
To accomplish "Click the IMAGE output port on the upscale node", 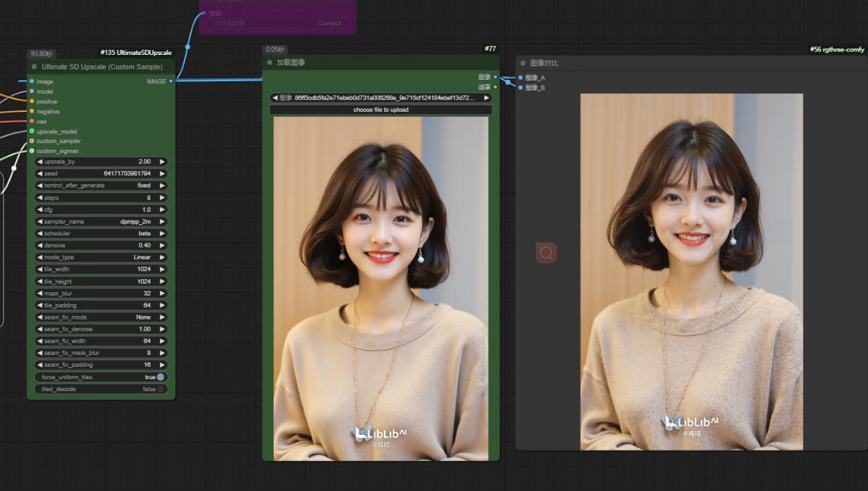I will click(171, 81).
